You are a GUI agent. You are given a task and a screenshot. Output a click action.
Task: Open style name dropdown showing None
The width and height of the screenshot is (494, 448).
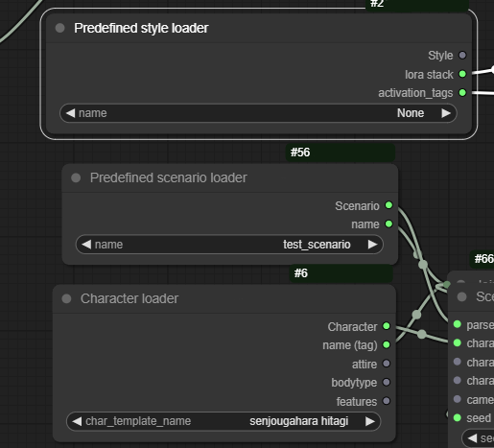258,113
